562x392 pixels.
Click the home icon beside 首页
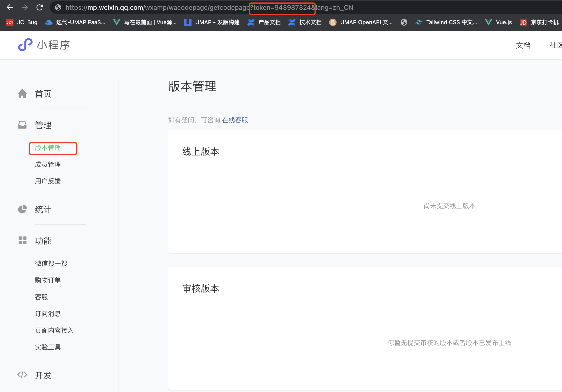point(22,93)
